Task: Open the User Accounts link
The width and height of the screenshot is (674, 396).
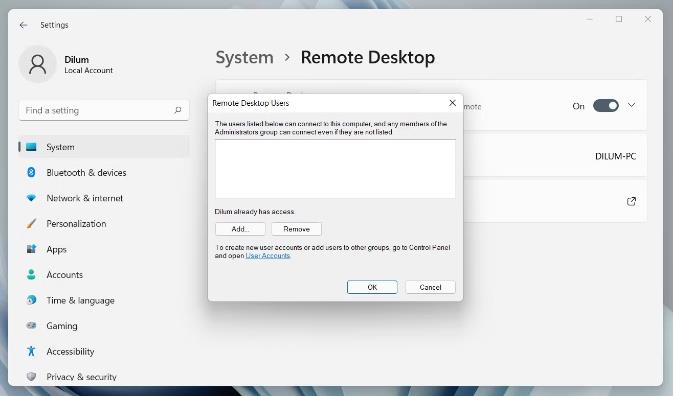Action: pos(268,255)
